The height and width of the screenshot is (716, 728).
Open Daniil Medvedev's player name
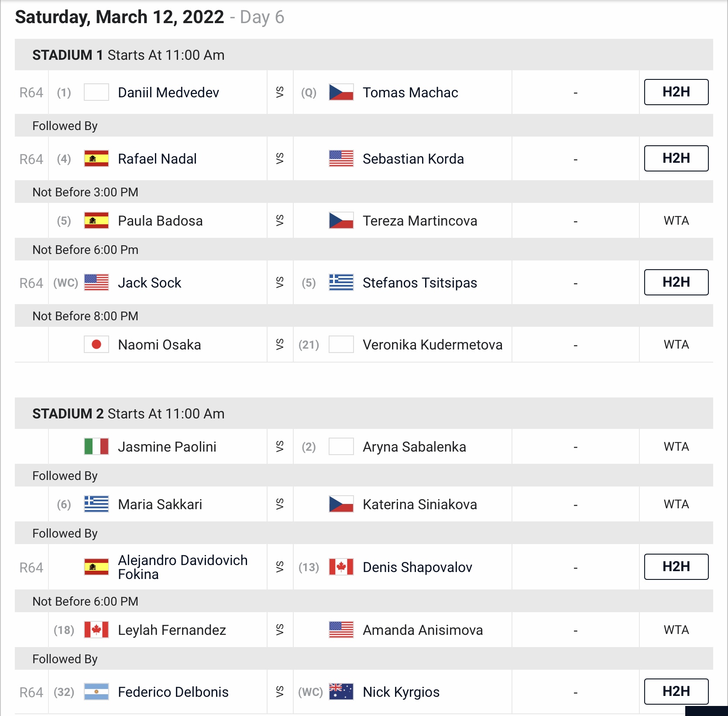coord(168,92)
